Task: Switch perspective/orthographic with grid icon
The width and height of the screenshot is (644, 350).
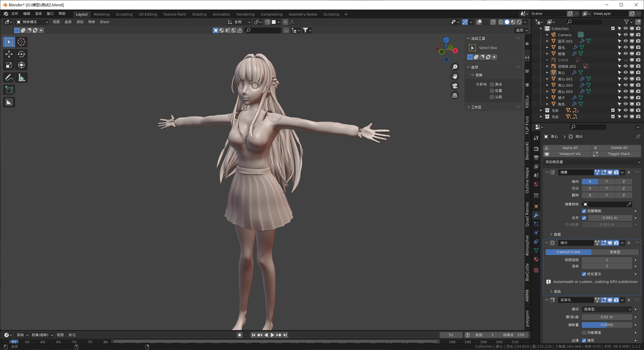Action: (x=455, y=96)
